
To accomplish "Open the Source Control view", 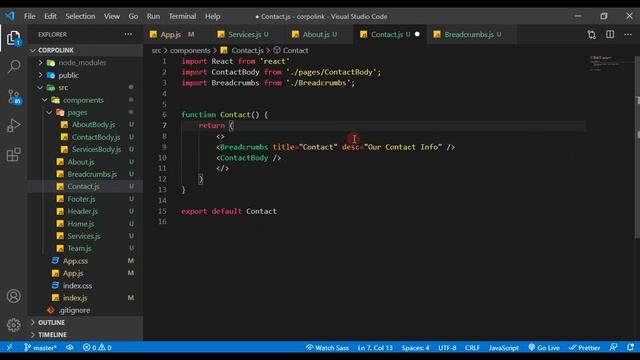I will click(x=13, y=97).
